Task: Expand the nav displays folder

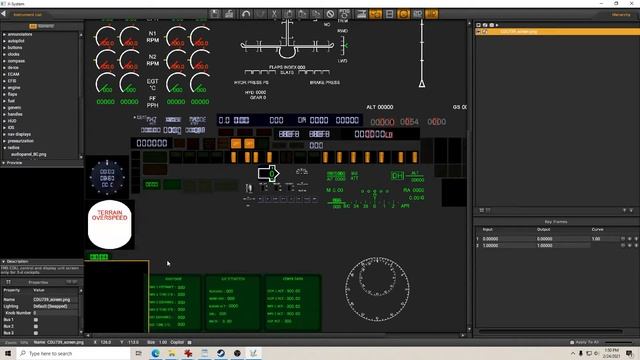Action: [x=4, y=134]
